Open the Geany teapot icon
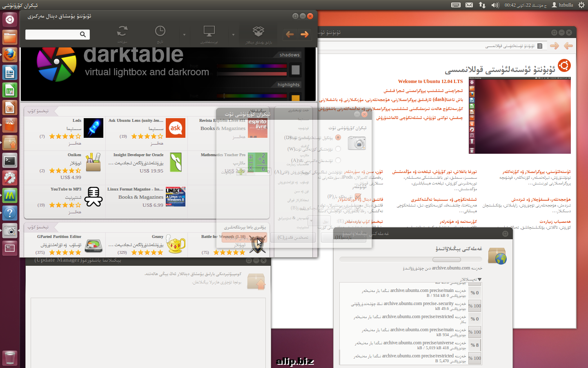This screenshot has height=368, width=588. pyautogui.click(x=176, y=245)
